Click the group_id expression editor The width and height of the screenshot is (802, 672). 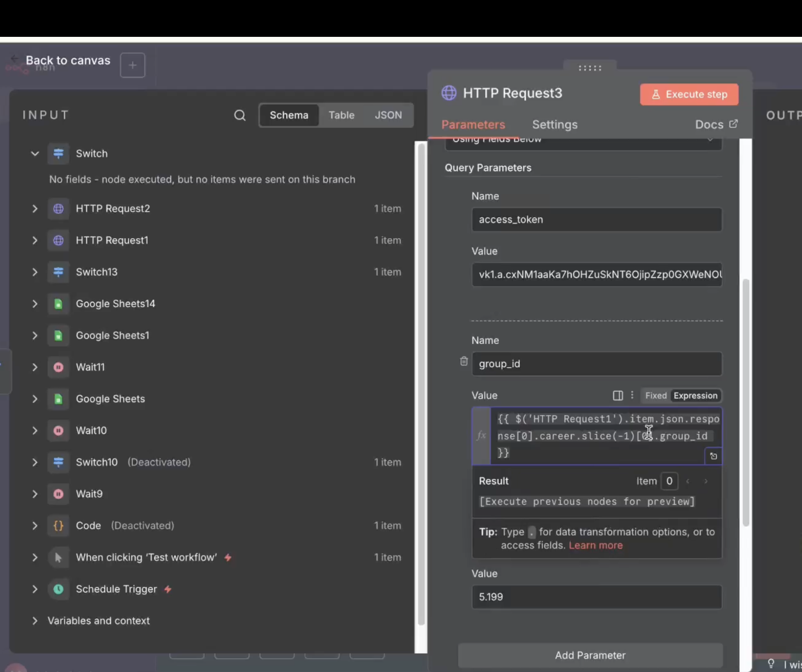(606, 436)
